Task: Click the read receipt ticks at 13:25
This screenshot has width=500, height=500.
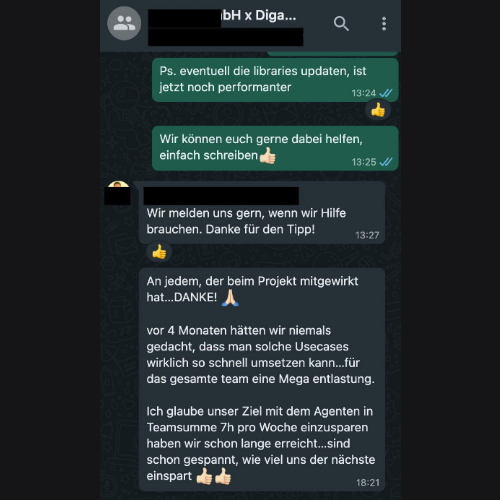Action: (386, 162)
